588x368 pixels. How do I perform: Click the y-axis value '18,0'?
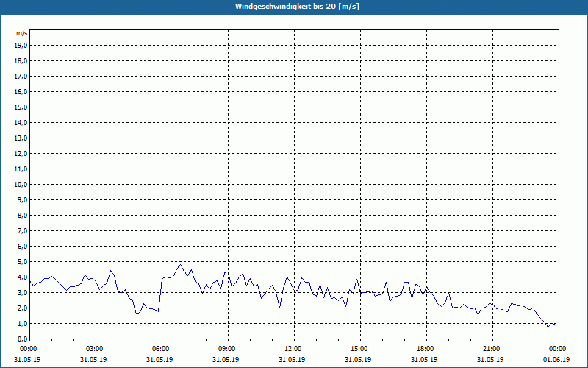pos(21,61)
